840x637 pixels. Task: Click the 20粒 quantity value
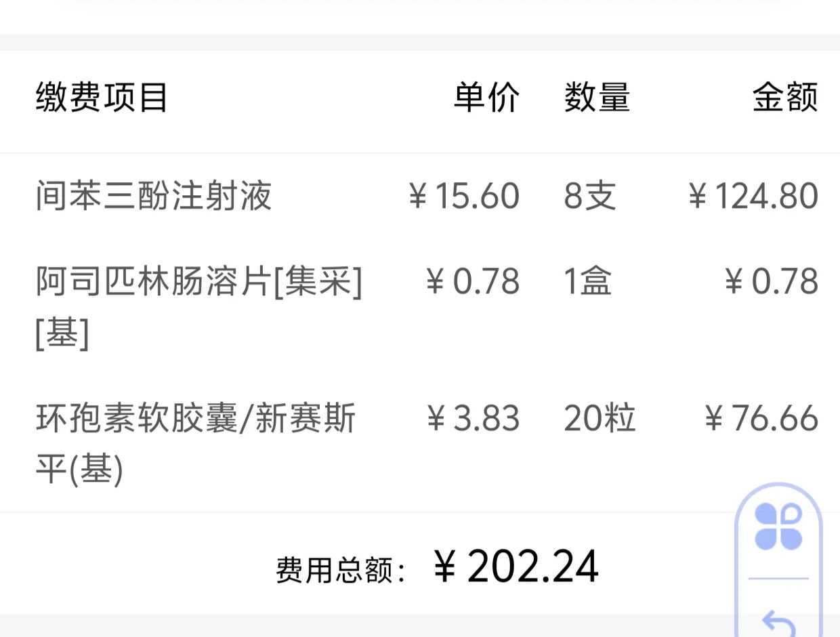tap(599, 419)
